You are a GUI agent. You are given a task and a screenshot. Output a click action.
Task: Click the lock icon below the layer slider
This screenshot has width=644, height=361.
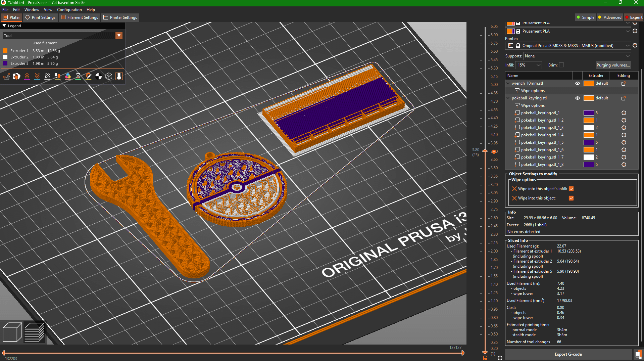tap(485, 358)
